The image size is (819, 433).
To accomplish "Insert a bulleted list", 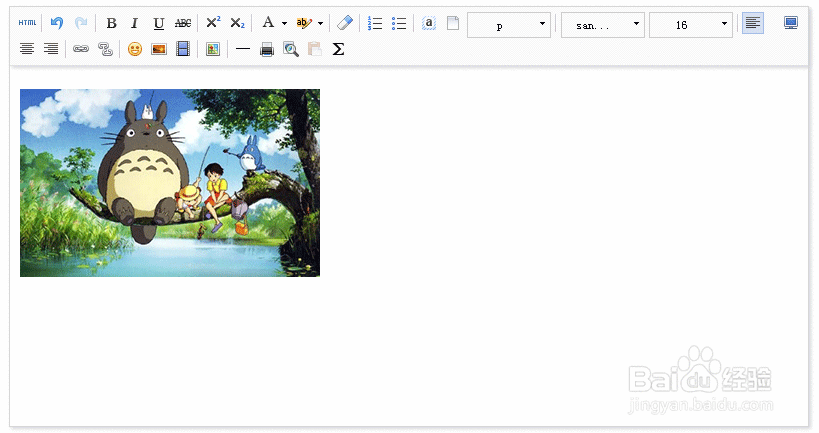I will (x=399, y=23).
